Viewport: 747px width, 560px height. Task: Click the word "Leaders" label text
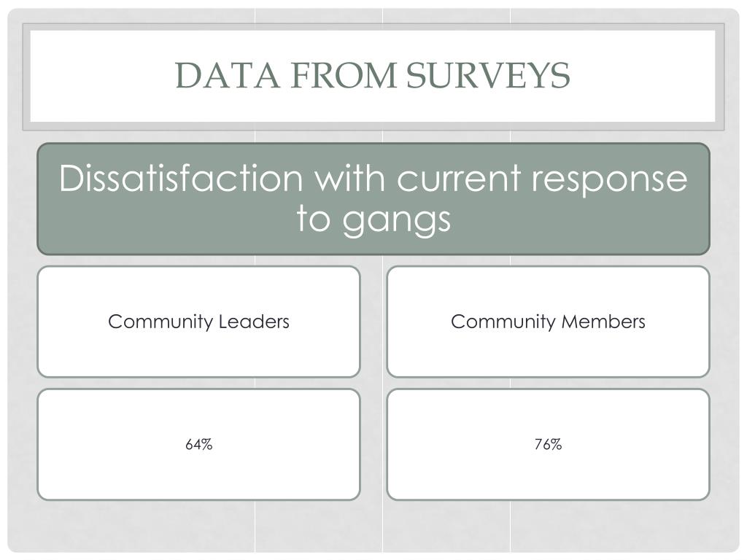click(254, 322)
